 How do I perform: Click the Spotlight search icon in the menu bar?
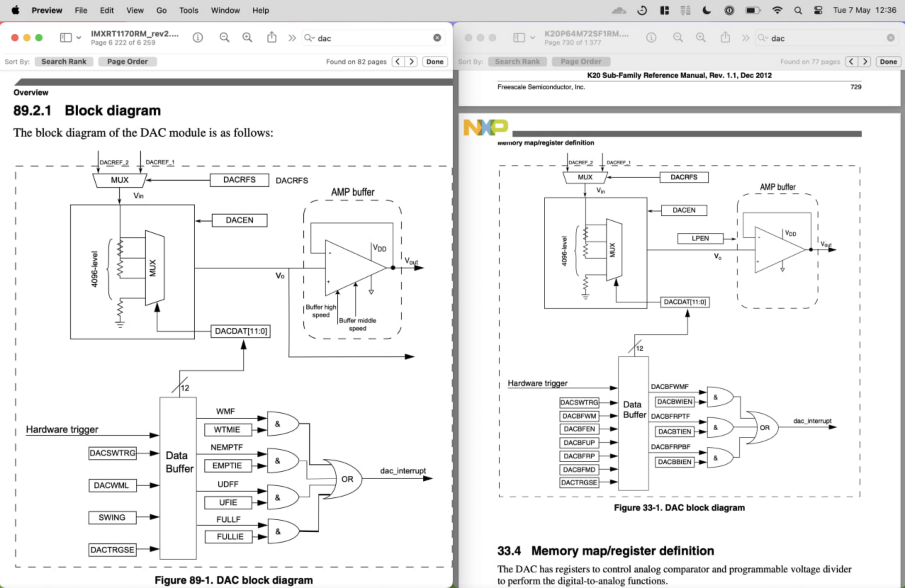[798, 10]
